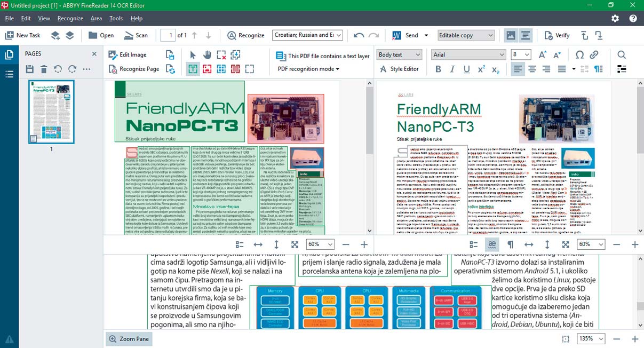Click the layers stack icon beside New Task
This screenshot has width=644, height=348.
[70, 35]
